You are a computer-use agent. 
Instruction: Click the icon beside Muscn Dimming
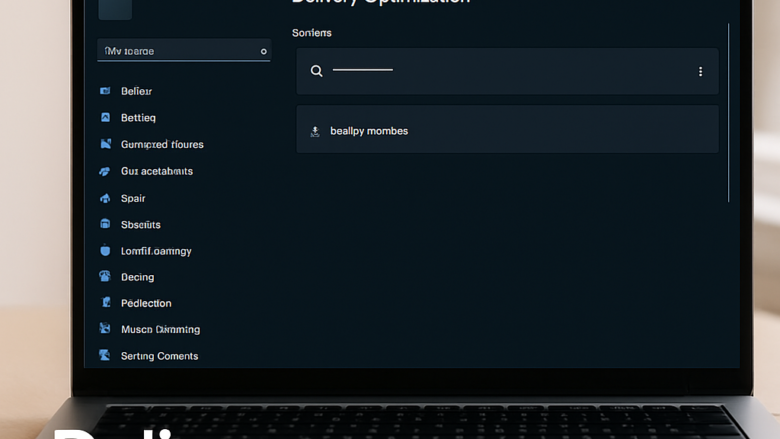pos(104,328)
